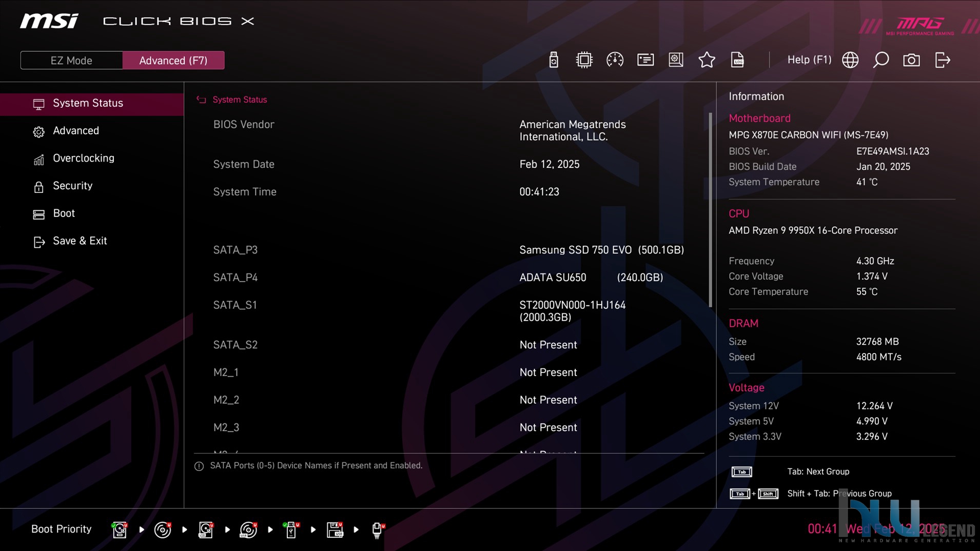
Task: Select the SATA_P3 Samsung SSD 750 EVO row
Action: click(449, 250)
